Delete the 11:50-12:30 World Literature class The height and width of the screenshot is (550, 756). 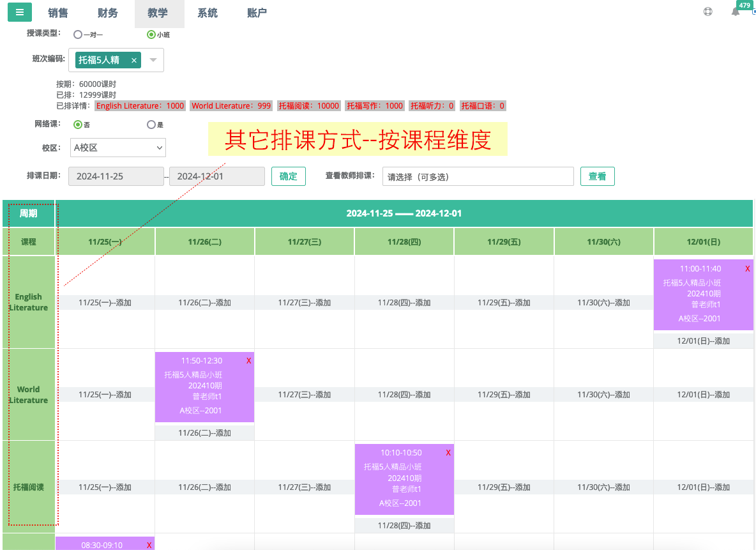pyautogui.click(x=248, y=361)
